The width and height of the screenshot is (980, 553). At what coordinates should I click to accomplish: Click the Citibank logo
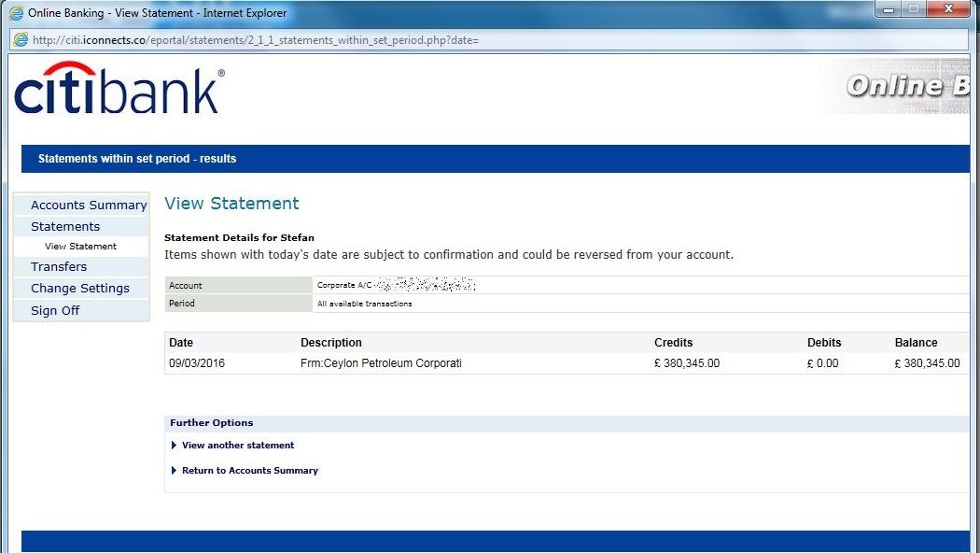pos(119,89)
